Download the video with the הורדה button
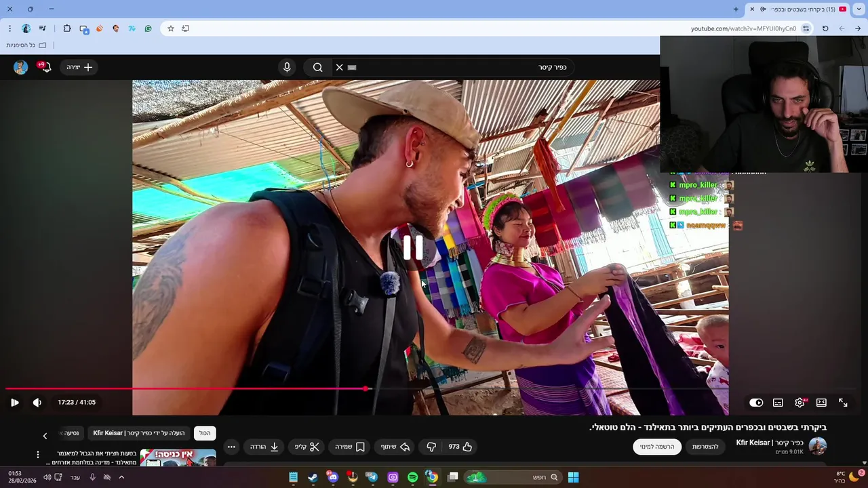Screen dimensions: 868x488 pyautogui.click(x=264, y=447)
